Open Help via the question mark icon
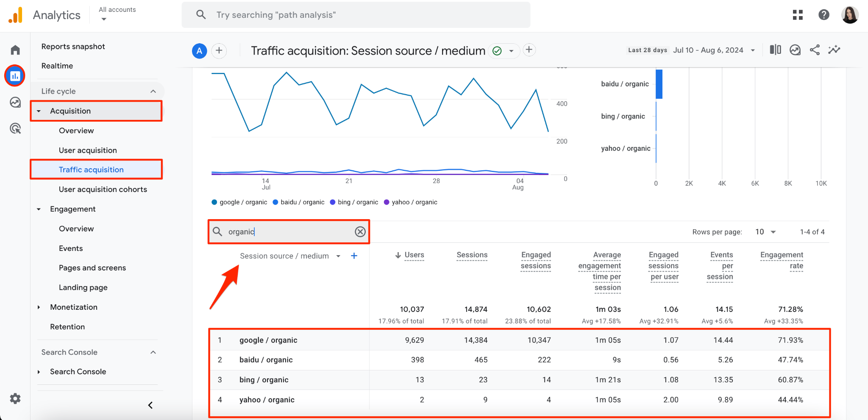The height and width of the screenshot is (420, 868). pyautogui.click(x=823, y=14)
